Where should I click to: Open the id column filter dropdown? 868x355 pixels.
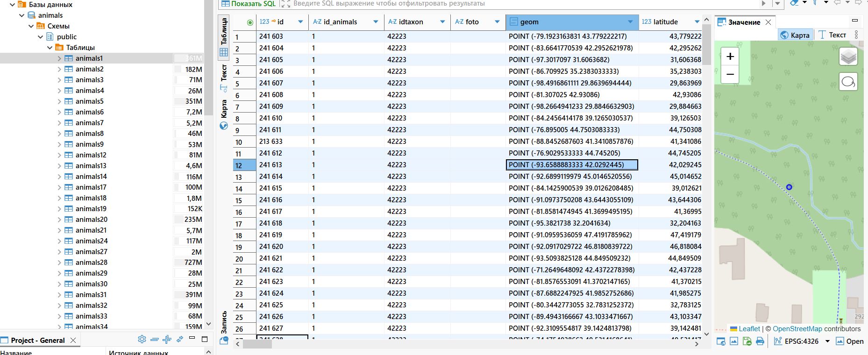(300, 22)
